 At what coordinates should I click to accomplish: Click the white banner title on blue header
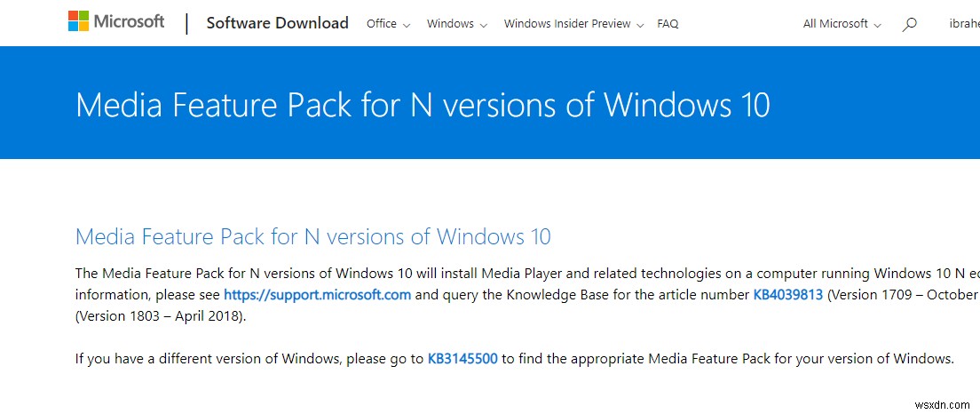(423, 105)
